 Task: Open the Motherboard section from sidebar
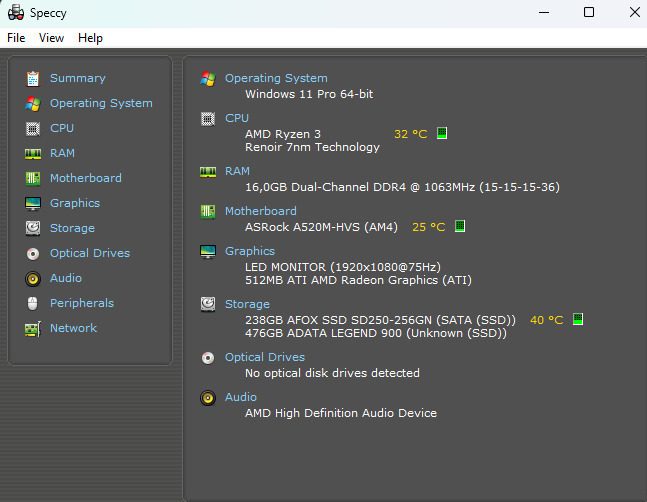point(86,178)
